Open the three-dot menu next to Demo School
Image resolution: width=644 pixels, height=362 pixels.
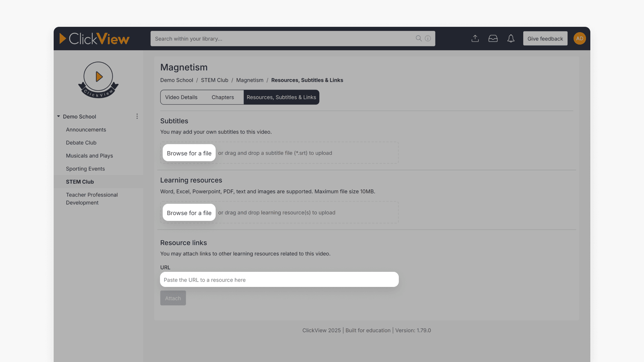(137, 116)
